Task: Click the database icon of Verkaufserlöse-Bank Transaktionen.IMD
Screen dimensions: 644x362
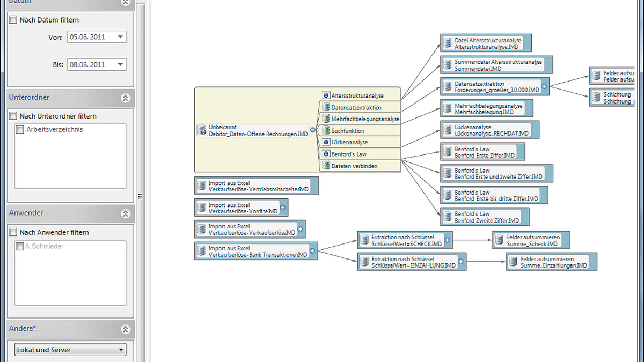Action: point(201,252)
